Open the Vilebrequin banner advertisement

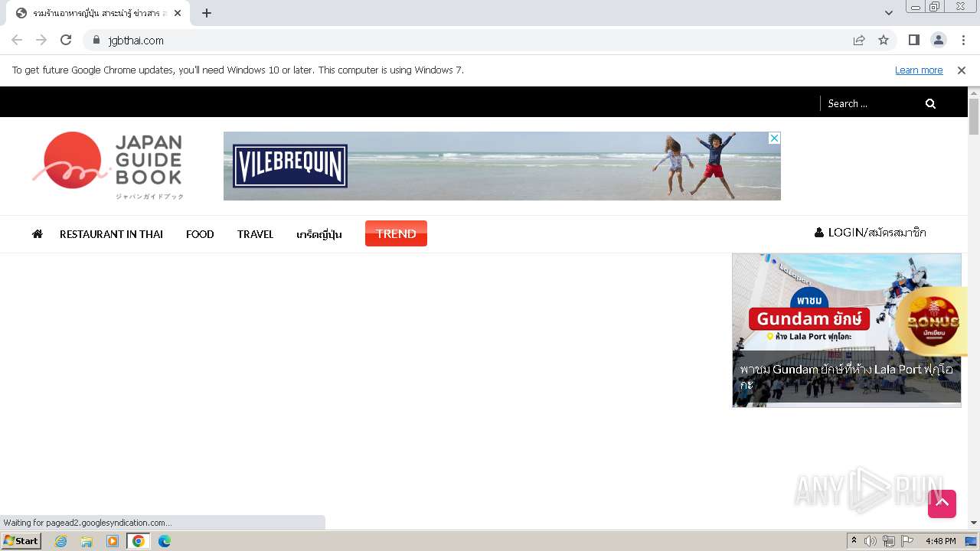502,166
